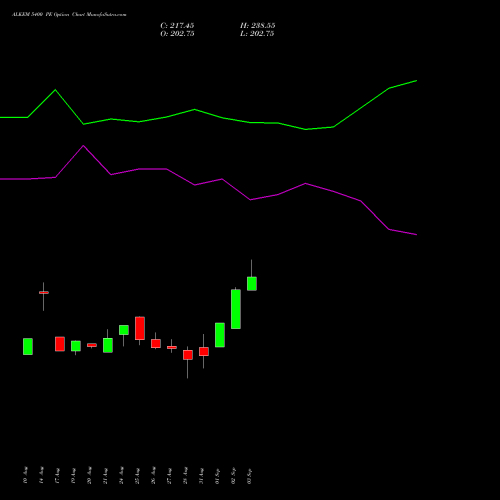This screenshot has width=500, height=500.
Task: Click the 21 Aug date label
Action: pos(105,476)
